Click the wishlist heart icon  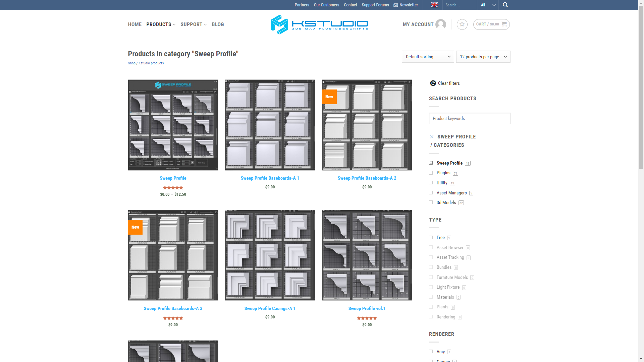click(x=462, y=24)
